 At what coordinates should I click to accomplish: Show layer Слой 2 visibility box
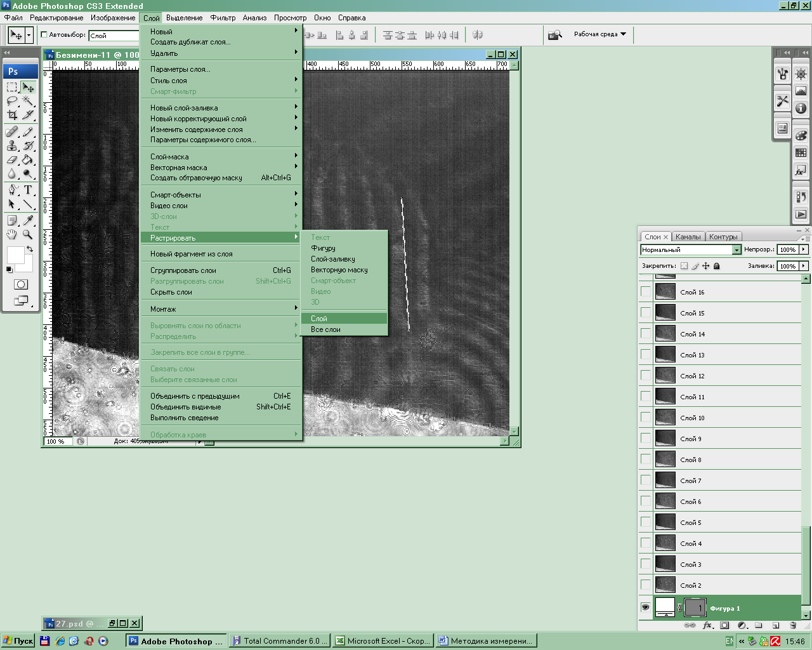point(645,585)
